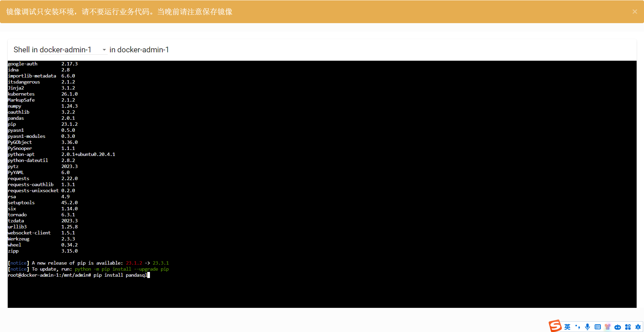Click the 'python-dateutil' package row
The width and height of the screenshot is (644, 332).
pyautogui.click(x=41, y=160)
